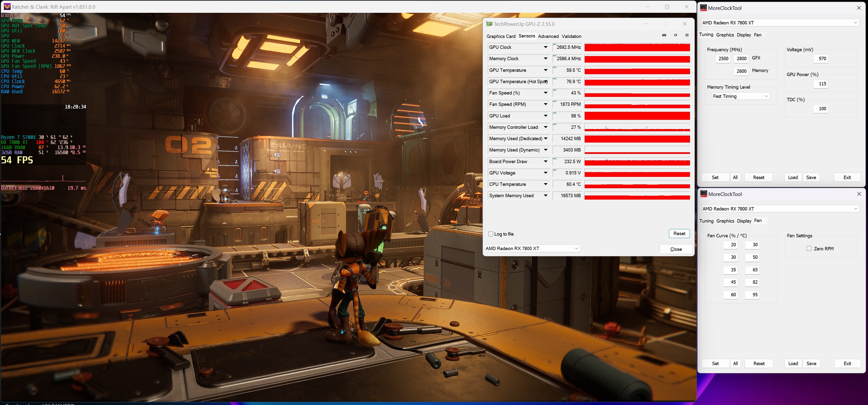Click the Voltage (mV) field 970
The image size is (868, 405).
click(x=821, y=58)
